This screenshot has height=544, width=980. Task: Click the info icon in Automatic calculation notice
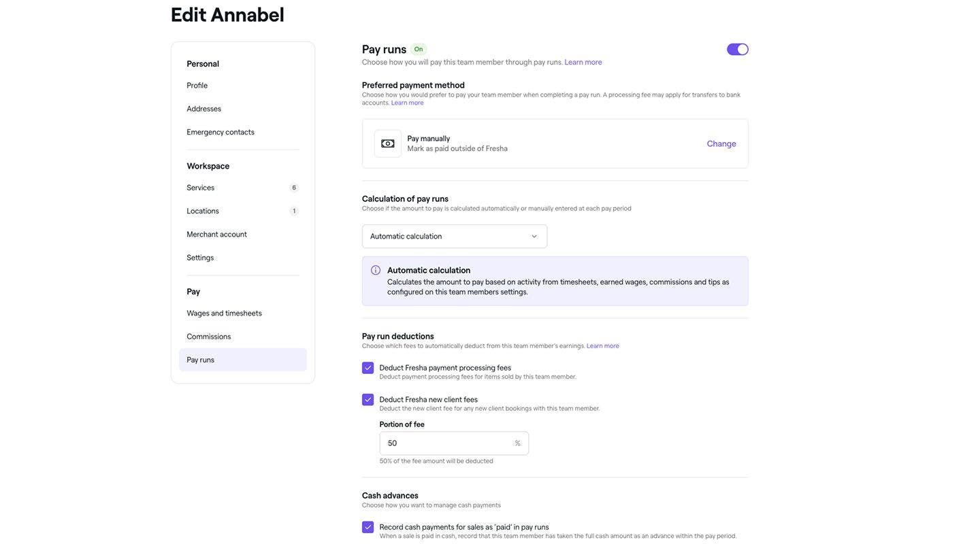pos(376,270)
